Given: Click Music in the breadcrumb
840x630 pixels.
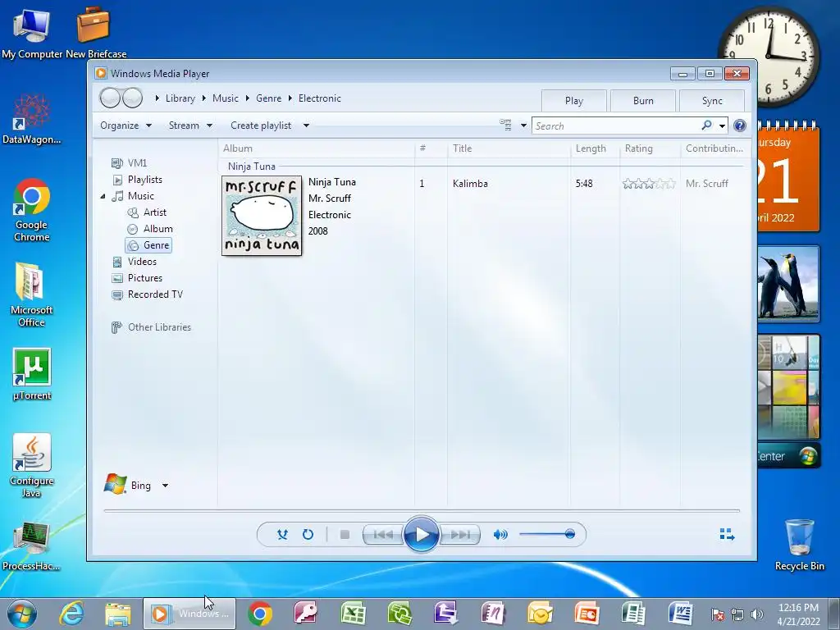Looking at the screenshot, I should (x=225, y=98).
